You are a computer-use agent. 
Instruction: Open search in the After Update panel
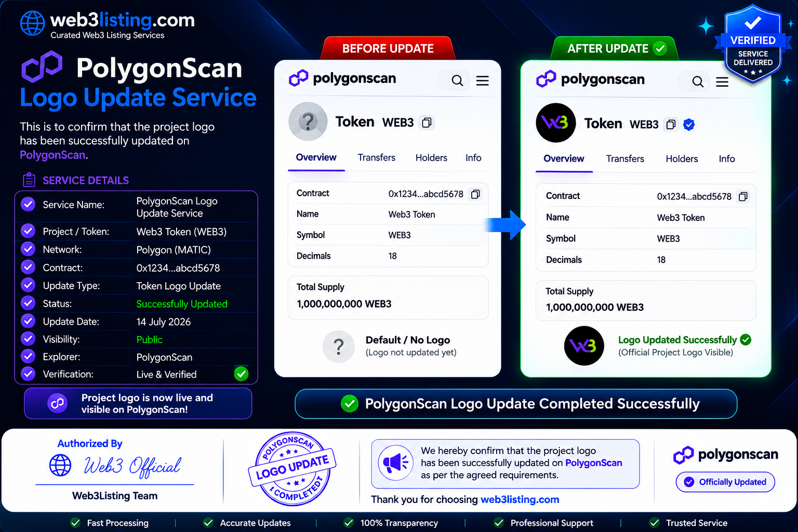tap(698, 82)
